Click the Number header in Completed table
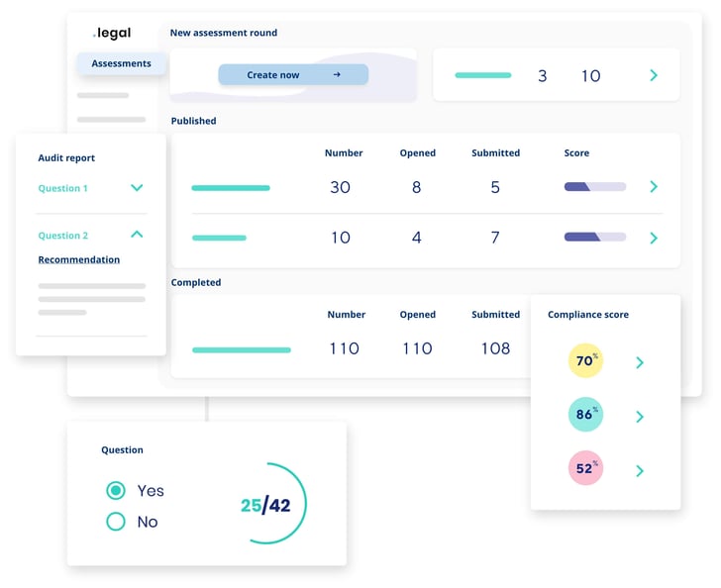The height and width of the screenshot is (588, 721). click(x=347, y=315)
